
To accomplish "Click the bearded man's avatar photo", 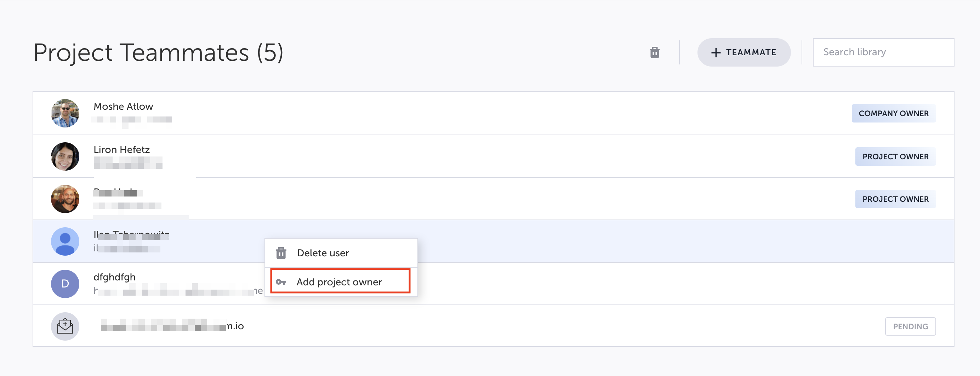I will [x=65, y=199].
